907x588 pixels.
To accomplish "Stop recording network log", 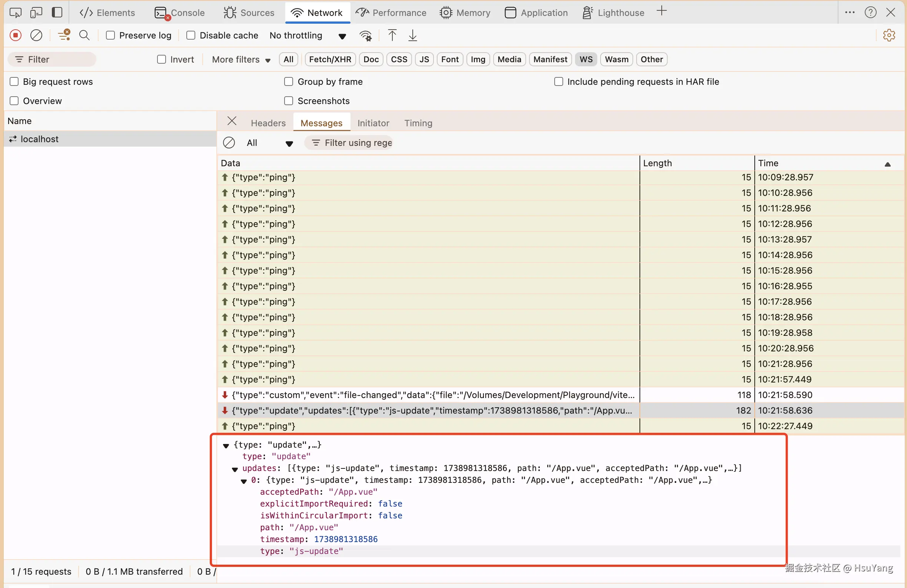I will [x=16, y=36].
